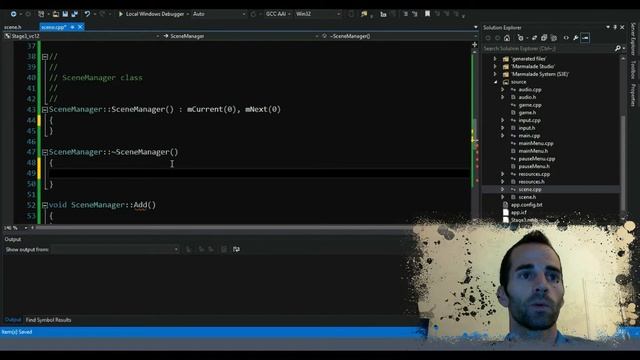Open the Win32 solution platform dropdown
Viewport: 640px width, 360px height.
pyautogui.click(x=318, y=14)
